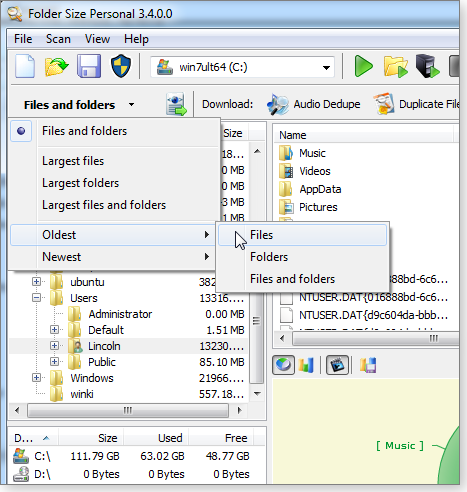Screen dimensions: 467x492
Task: Click the scan computer icon
Action: pyautogui.click(x=427, y=66)
